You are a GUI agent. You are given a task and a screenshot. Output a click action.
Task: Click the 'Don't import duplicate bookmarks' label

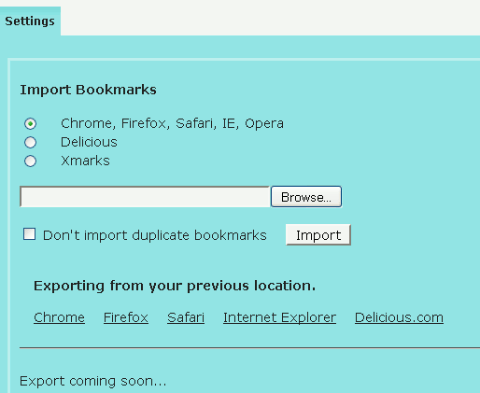(155, 235)
